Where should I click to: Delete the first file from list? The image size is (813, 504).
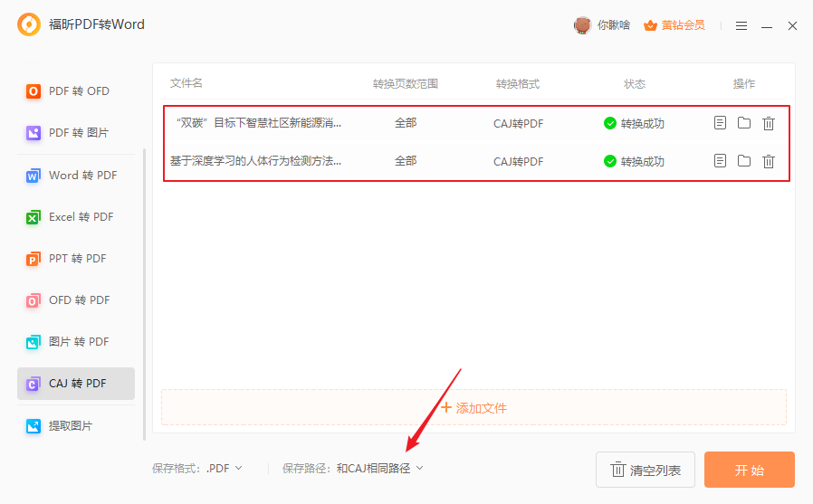point(769,123)
